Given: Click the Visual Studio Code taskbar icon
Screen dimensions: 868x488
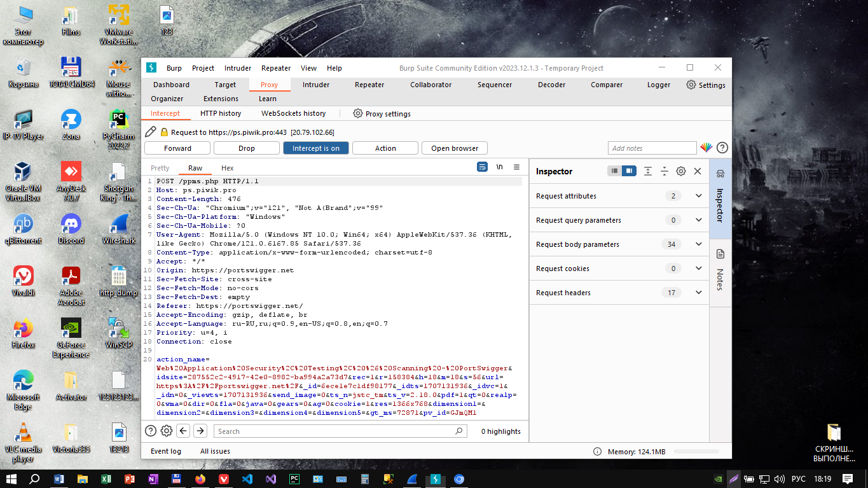Looking at the screenshot, I should click(248, 478).
